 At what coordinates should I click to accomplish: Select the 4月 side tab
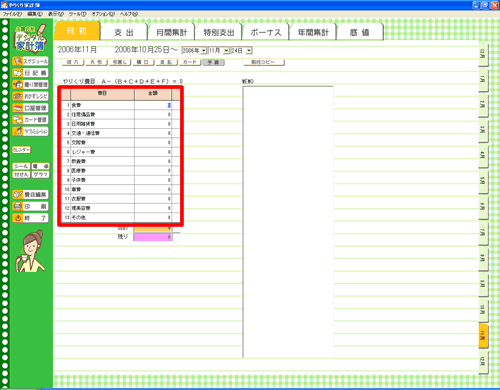pos(483,155)
